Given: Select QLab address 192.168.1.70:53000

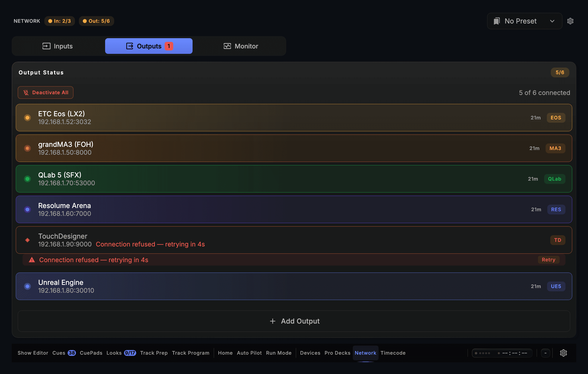Looking at the screenshot, I should pyautogui.click(x=67, y=183).
